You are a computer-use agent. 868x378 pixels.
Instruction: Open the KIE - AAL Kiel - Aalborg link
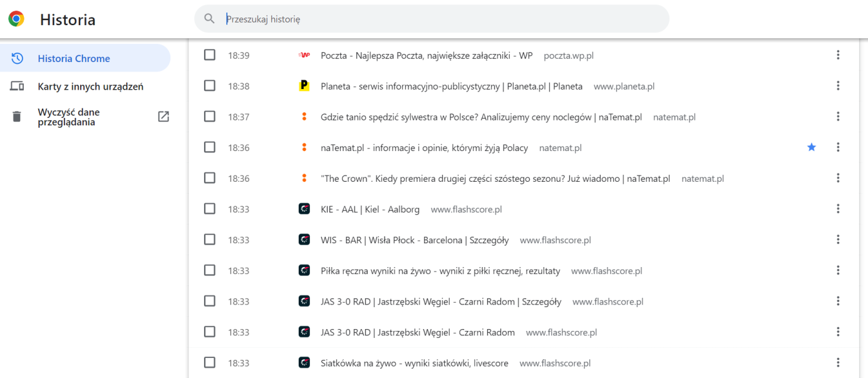pyautogui.click(x=369, y=209)
